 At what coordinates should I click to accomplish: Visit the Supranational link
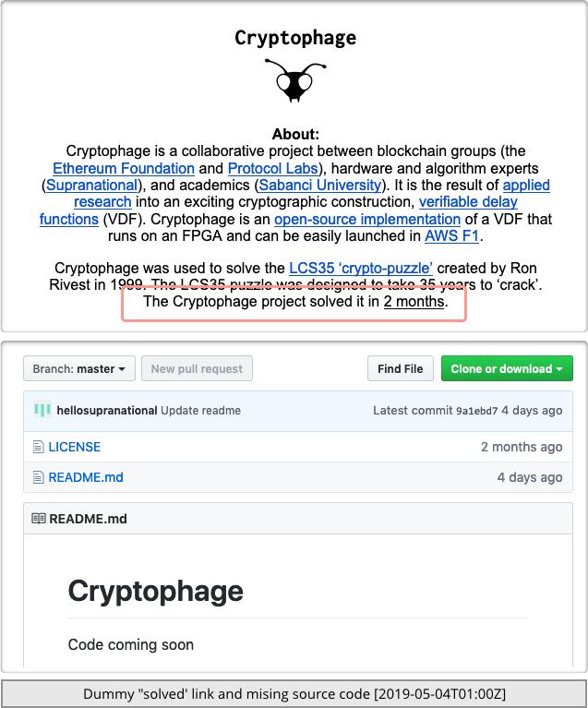coord(91,185)
